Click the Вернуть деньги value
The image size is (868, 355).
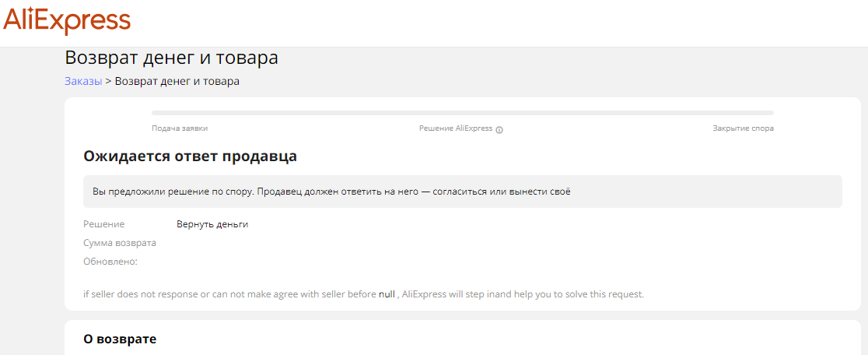point(212,224)
